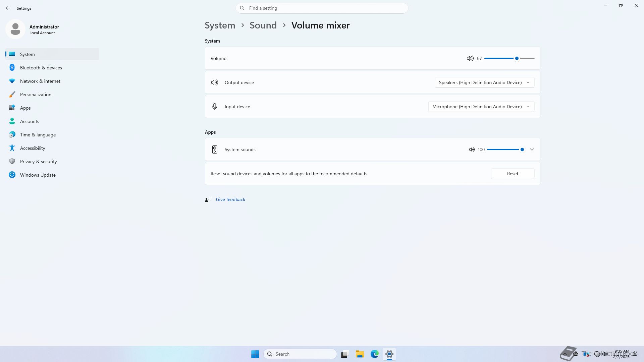Mute System sounds speaker icon
Viewport: 644px width, 362px height.
click(472, 149)
